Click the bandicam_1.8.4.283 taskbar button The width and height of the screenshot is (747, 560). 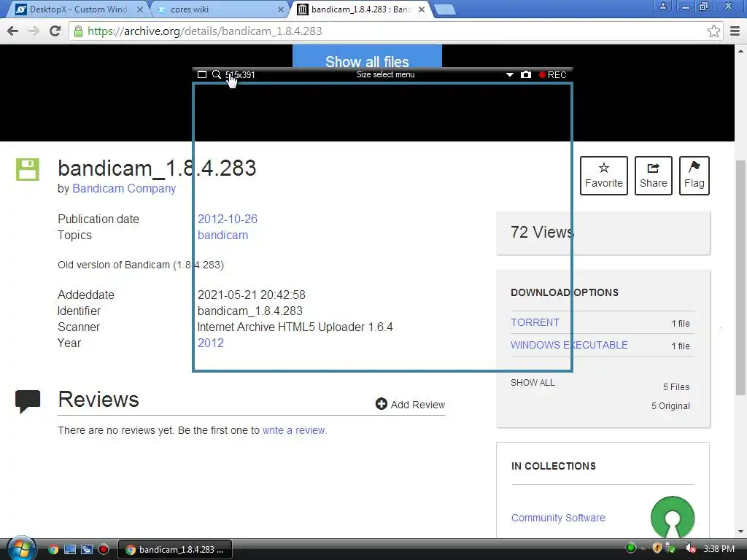click(x=175, y=550)
